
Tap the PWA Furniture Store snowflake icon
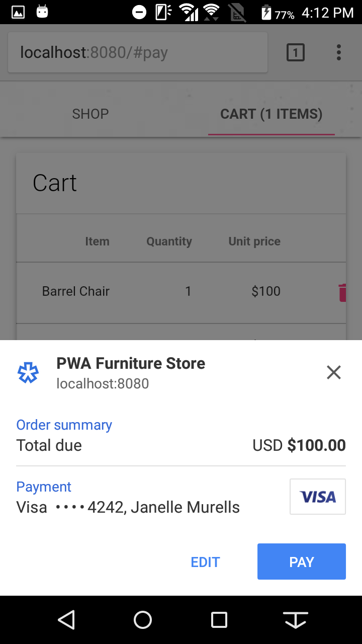click(28, 373)
